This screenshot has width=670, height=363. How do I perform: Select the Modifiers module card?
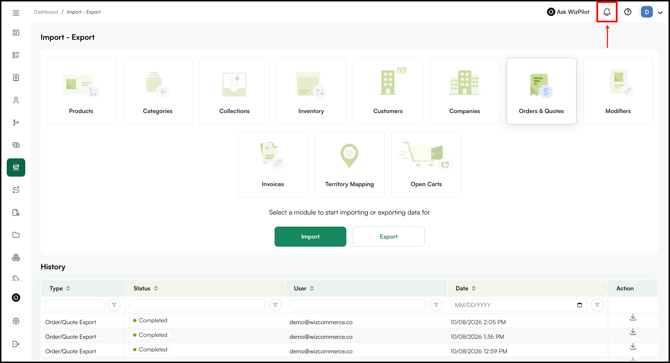point(618,91)
